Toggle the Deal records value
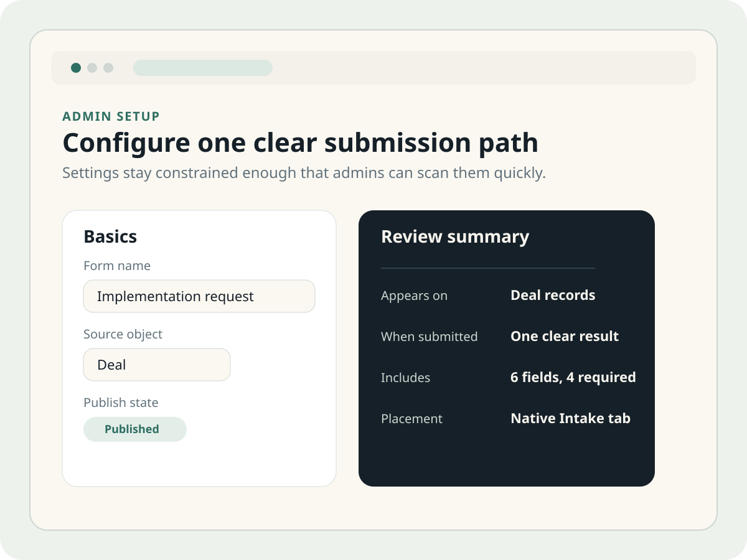 tap(553, 296)
